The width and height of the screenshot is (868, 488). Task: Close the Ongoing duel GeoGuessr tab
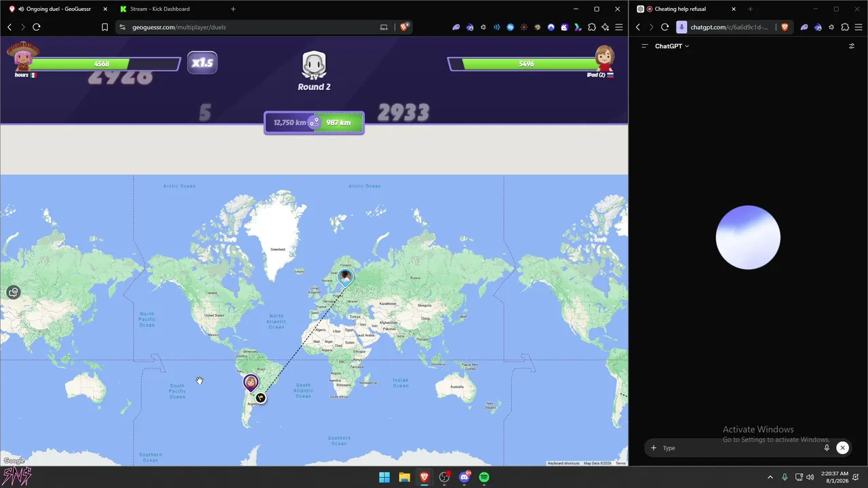coord(105,9)
